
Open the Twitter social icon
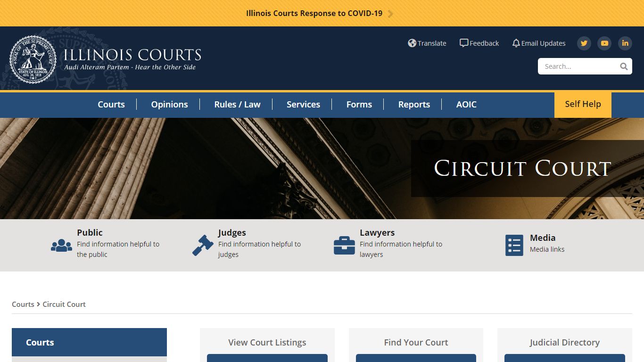click(x=584, y=43)
